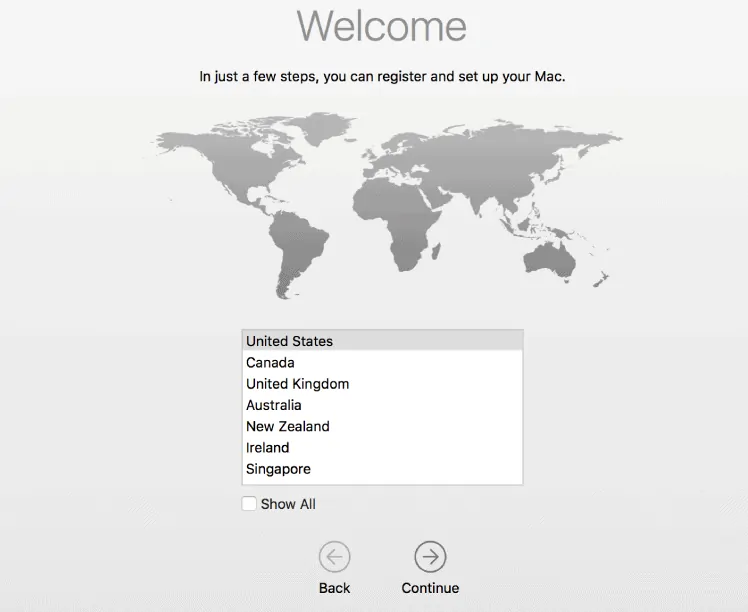Click the Welcome heading
Screen dimensions: 748x612
click(x=381, y=26)
